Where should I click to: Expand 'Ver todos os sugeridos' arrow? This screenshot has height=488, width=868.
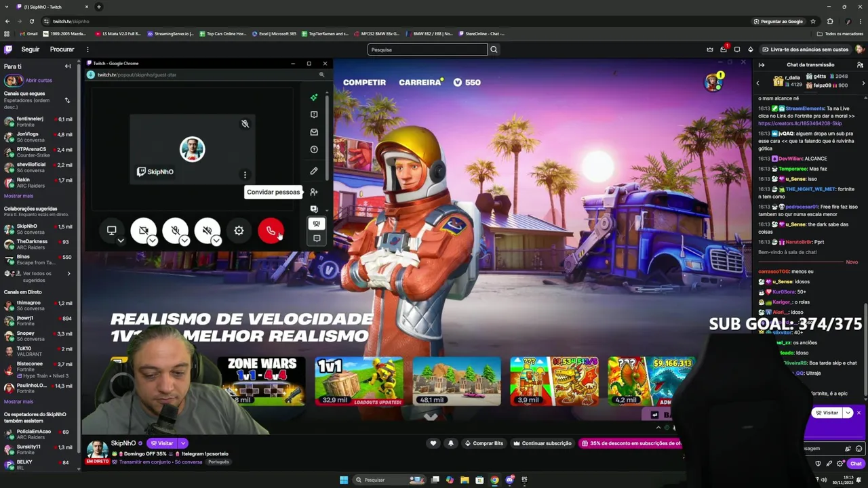coord(68,274)
